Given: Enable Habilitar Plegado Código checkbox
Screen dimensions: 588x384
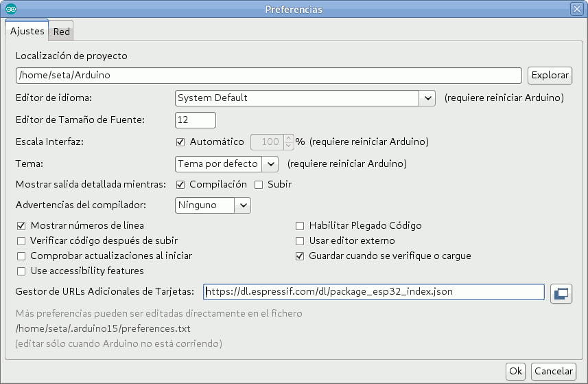Looking at the screenshot, I should pyautogui.click(x=300, y=226).
